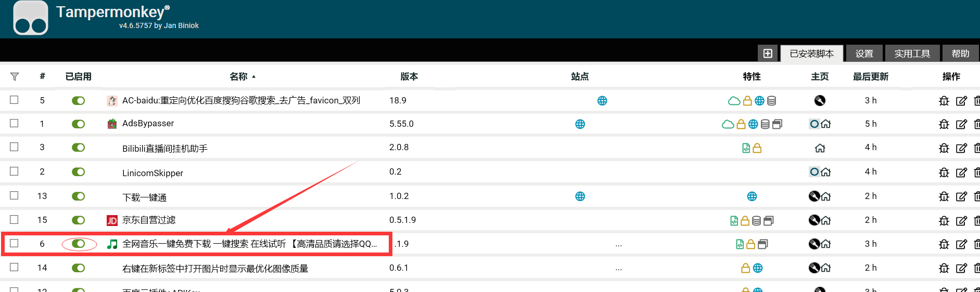Open bug report for AdsBypasser
This screenshot has height=292, width=980.
(x=944, y=124)
